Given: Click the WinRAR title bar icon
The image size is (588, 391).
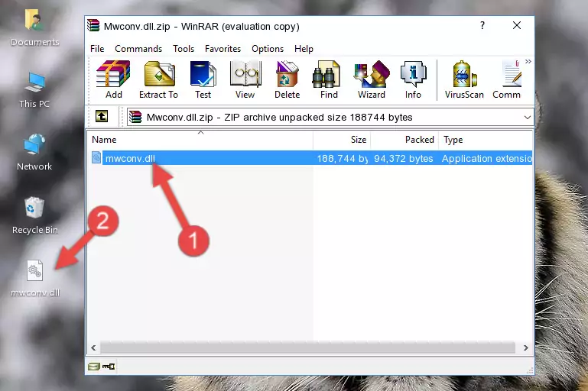Looking at the screenshot, I should pos(93,26).
